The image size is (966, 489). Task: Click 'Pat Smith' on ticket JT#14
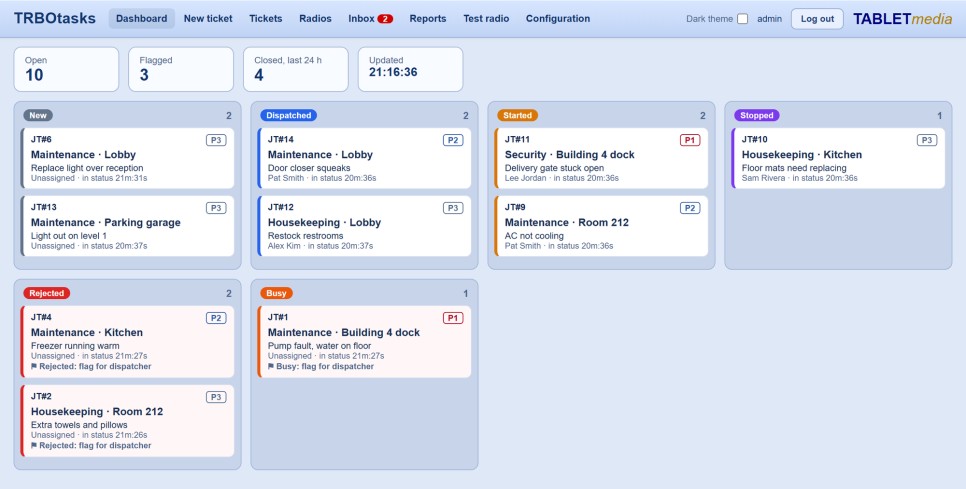click(286, 178)
